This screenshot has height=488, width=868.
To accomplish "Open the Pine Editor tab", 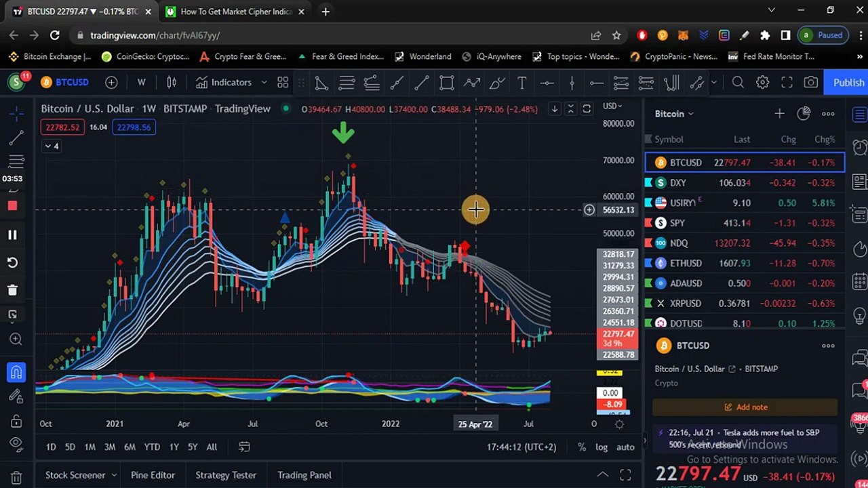I will click(x=153, y=475).
